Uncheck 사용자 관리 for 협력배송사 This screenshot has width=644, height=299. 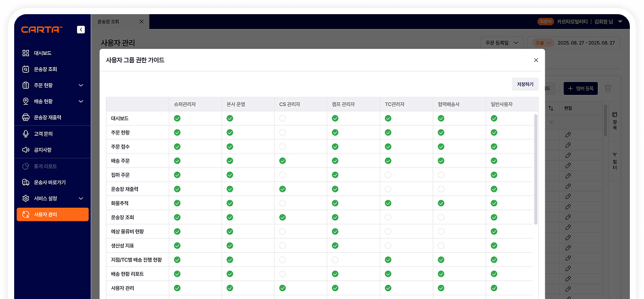(441, 288)
